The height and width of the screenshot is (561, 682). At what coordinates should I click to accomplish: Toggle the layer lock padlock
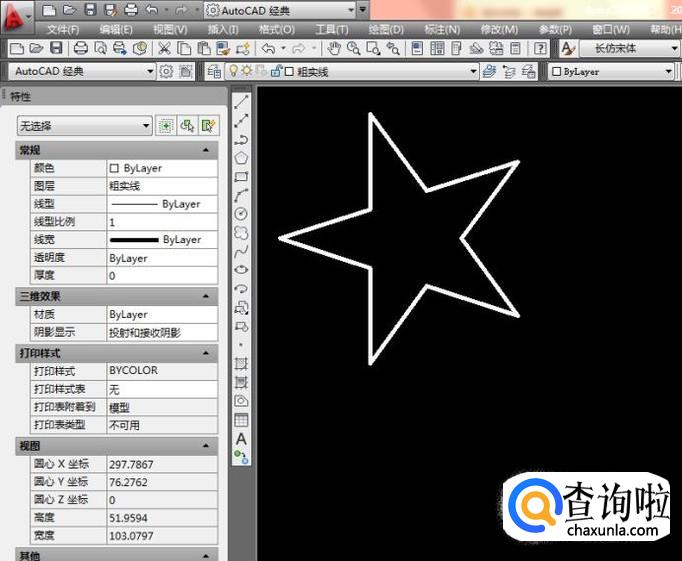[x=276, y=70]
